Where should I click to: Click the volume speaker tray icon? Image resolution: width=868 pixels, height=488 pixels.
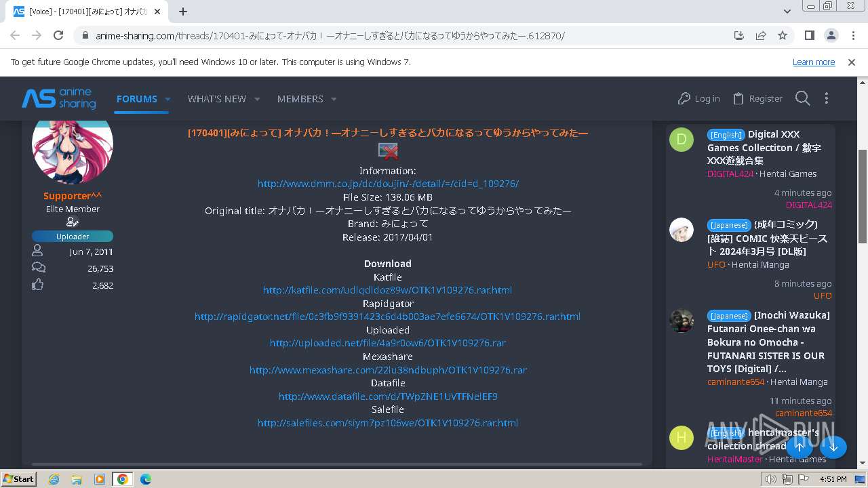click(770, 479)
